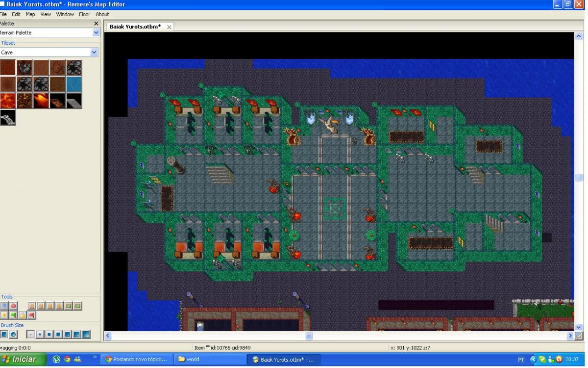
Task: Click the status text Item id:10766 cid:9849
Action: click(222, 347)
